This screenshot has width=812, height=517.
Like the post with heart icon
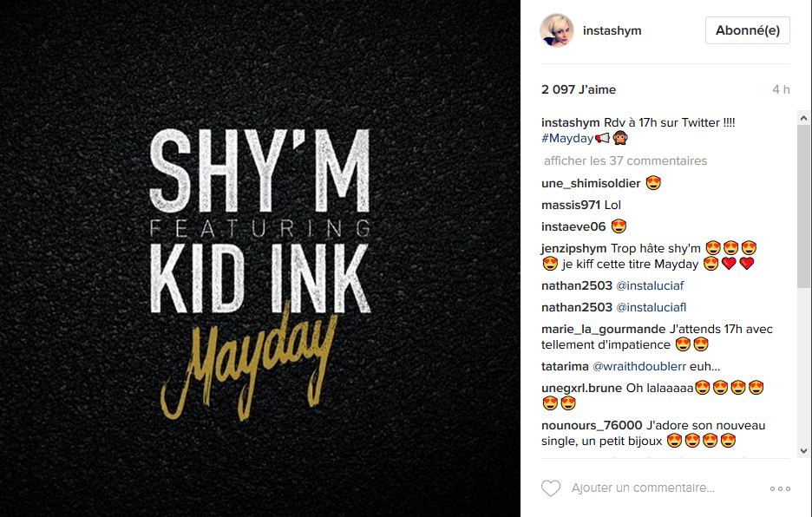pyautogui.click(x=551, y=488)
